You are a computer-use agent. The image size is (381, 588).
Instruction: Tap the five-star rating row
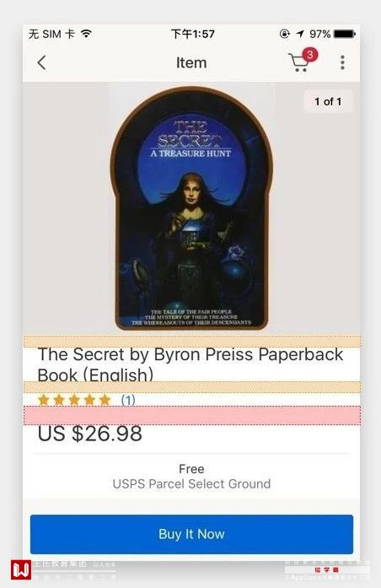[74, 400]
